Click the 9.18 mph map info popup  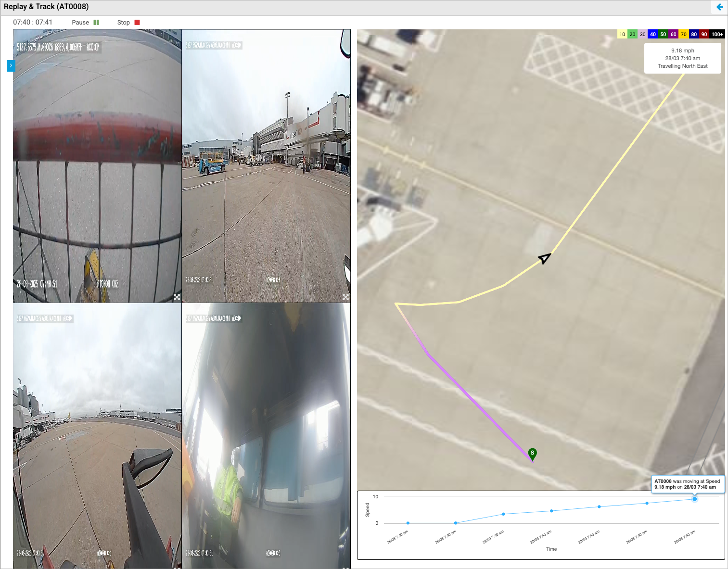pyautogui.click(x=682, y=58)
